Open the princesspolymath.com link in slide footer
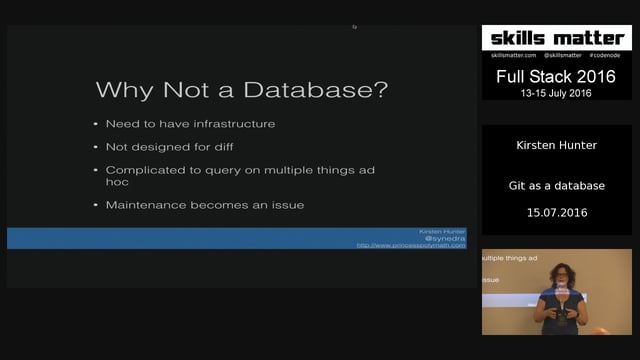Image resolution: width=640 pixels, height=360 pixels. coord(411,245)
